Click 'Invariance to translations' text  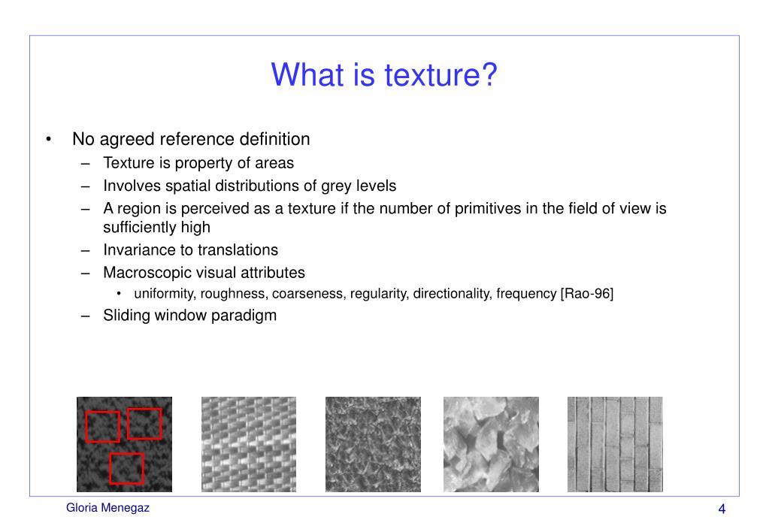[190, 250]
